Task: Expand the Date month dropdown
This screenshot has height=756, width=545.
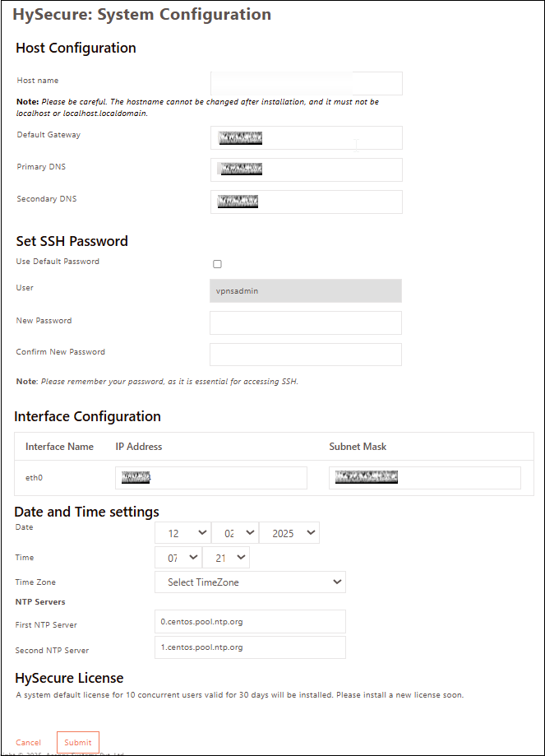Action: click(234, 533)
